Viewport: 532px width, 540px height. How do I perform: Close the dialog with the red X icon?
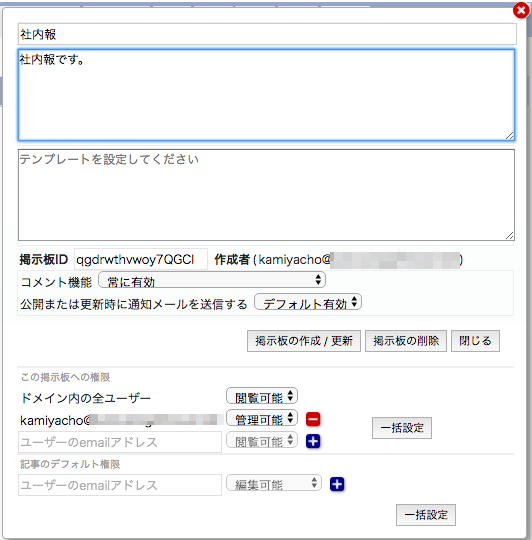pos(521,10)
